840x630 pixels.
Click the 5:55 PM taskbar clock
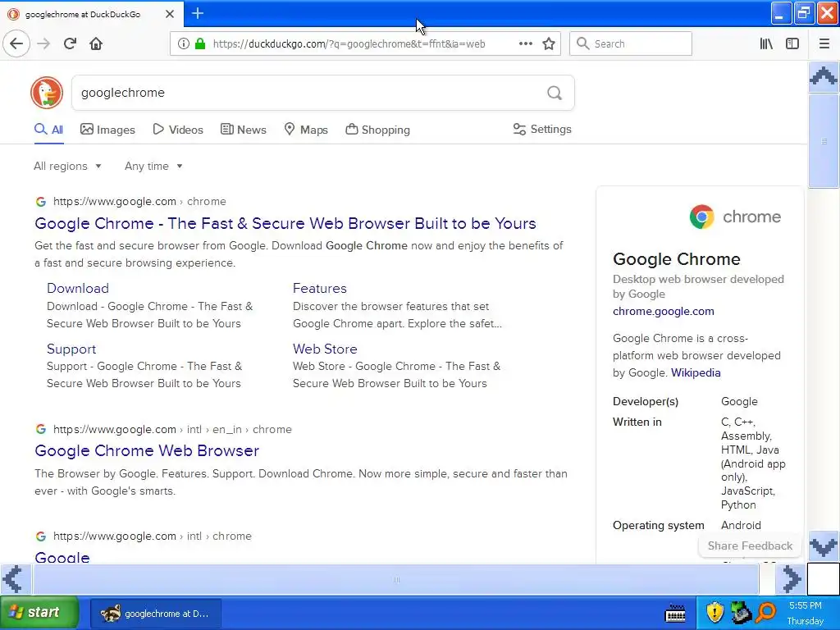[806, 605]
